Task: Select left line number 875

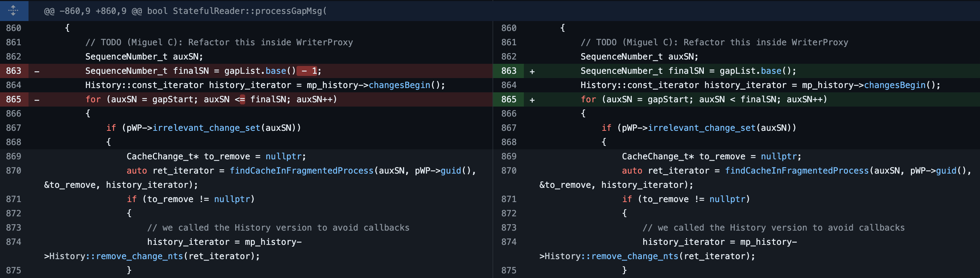Action: [x=14, y=271]
